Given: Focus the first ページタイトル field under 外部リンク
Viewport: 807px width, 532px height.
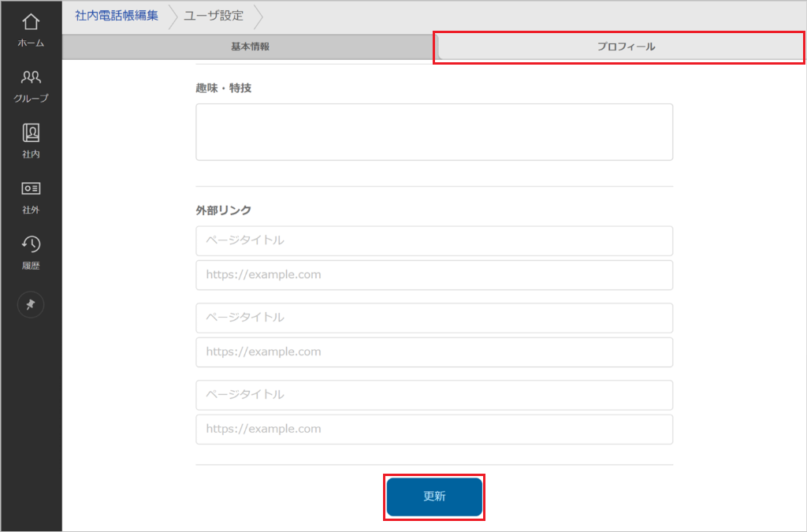Looking at the screenshot, I should tap(433, 240).
